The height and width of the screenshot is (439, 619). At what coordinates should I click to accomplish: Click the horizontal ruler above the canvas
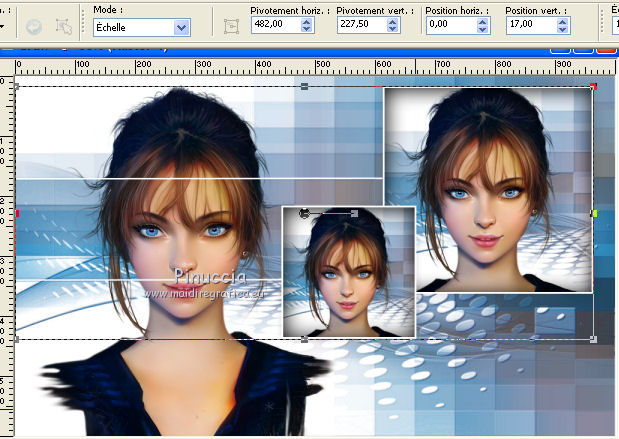(x=315, y=67)
